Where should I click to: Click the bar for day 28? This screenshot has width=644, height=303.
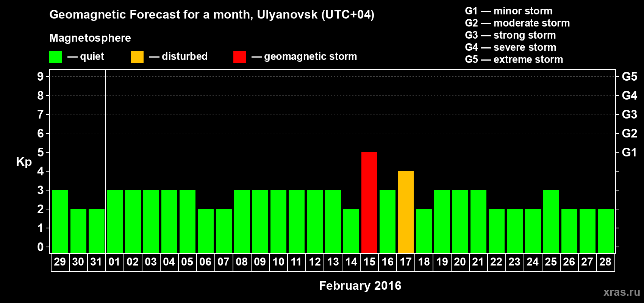coord(606,231)
